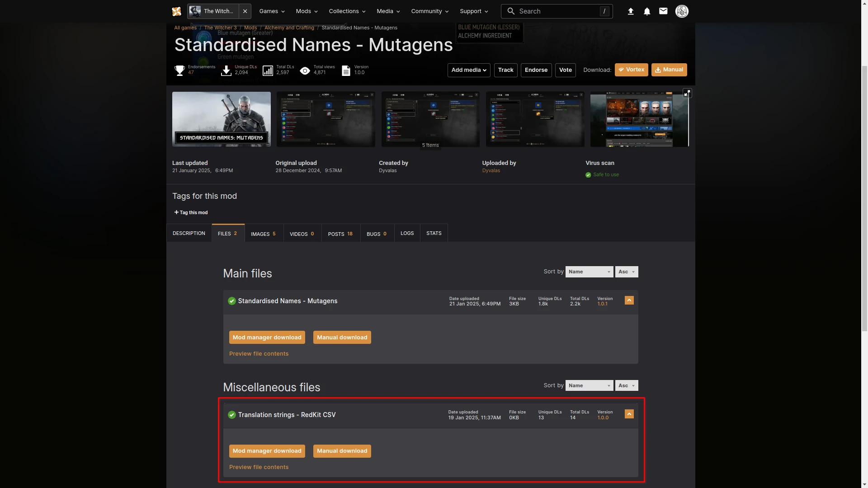This screenshot has width=868, height=488.
Task: Click green check on Standardised Names file
Action: (x=232, y=301)
